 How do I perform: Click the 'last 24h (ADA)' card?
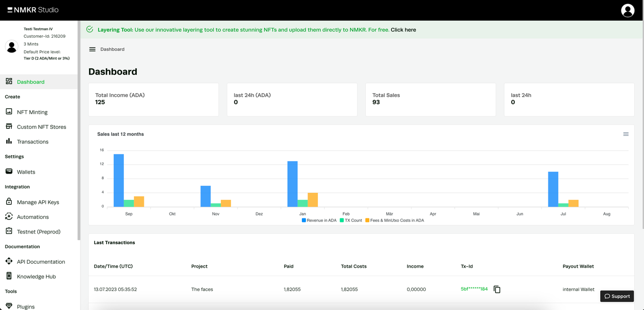[292, 100]
